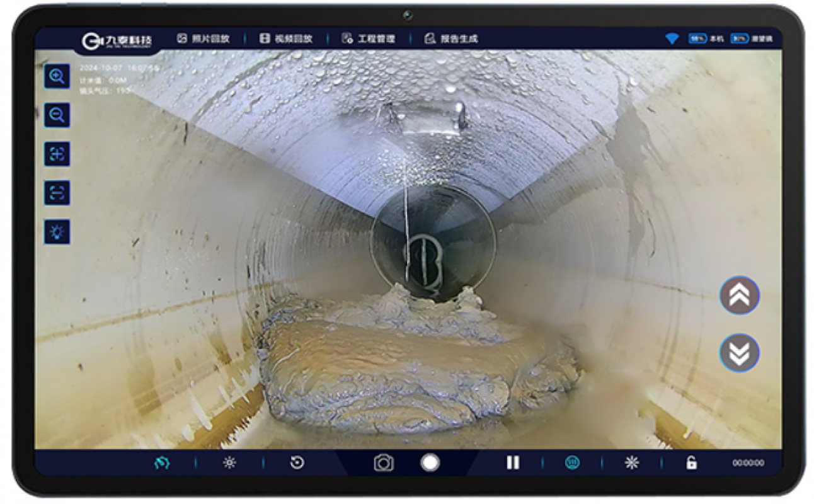The image size is (814, 504).
Task: Click the counterclockwise reset arrow icon
Action: (x=297, y=463)
